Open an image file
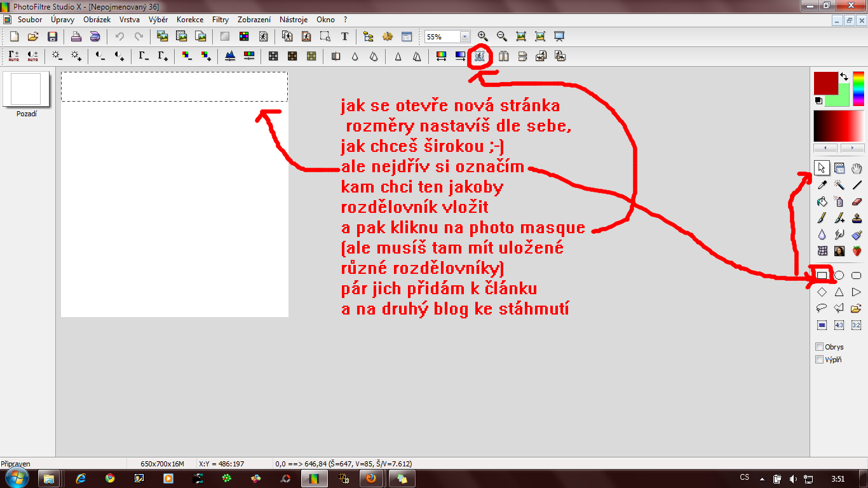This screenshot has height=488, width=868. click(x=33, y=37)
